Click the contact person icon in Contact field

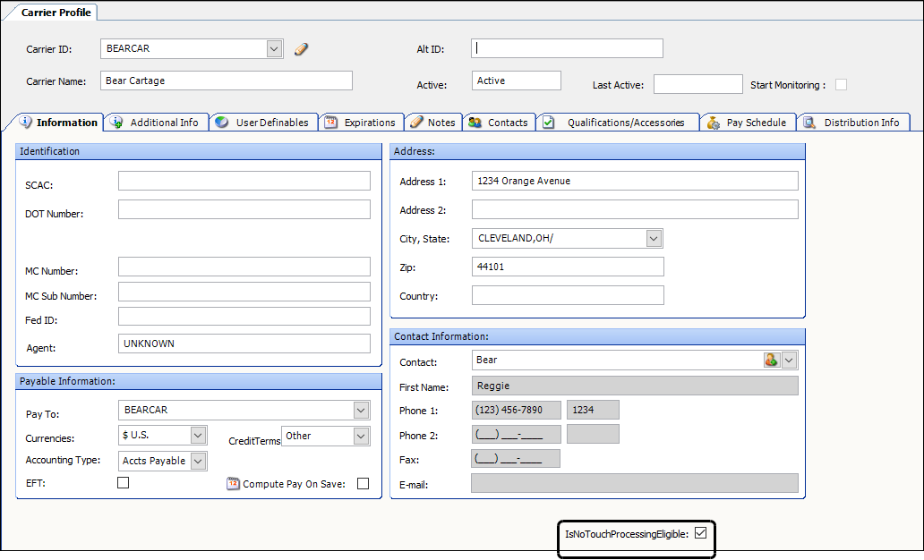[771, 360]
